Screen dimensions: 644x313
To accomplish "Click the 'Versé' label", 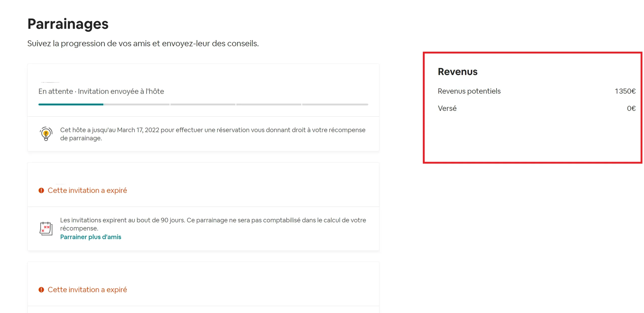I will (x=447, y=109).
